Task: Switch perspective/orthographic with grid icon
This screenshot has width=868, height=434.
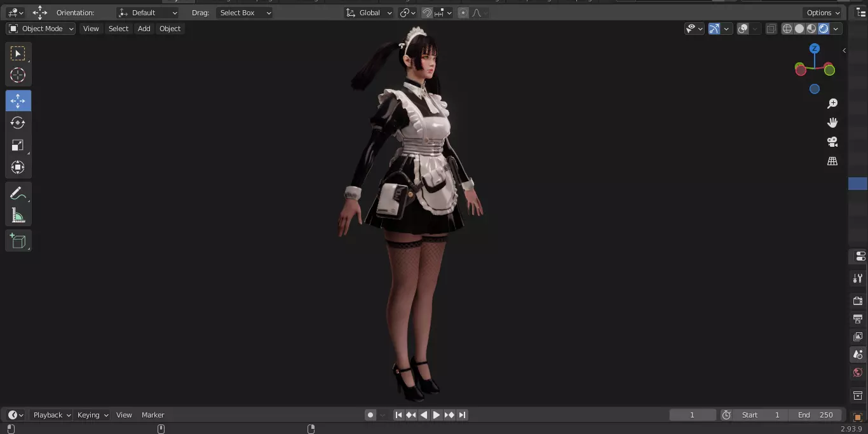Action: pyautogui.click(x=832, y=161)
